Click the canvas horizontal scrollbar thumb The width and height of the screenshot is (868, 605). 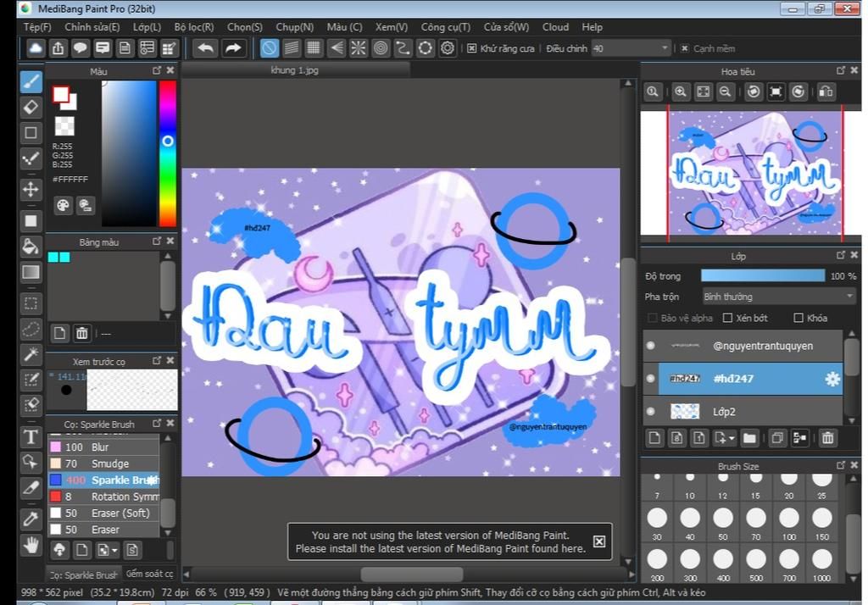412,574
